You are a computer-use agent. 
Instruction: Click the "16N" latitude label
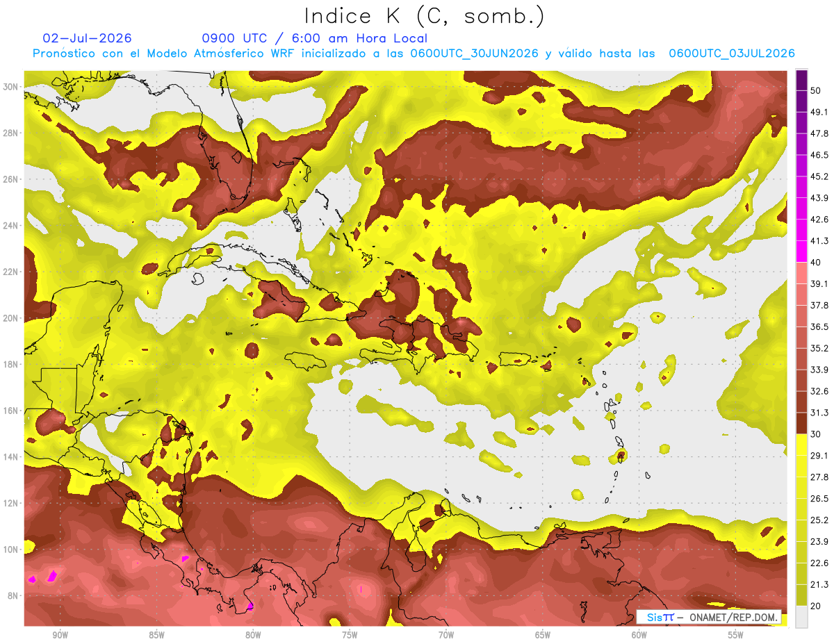(x=10, y=411)
